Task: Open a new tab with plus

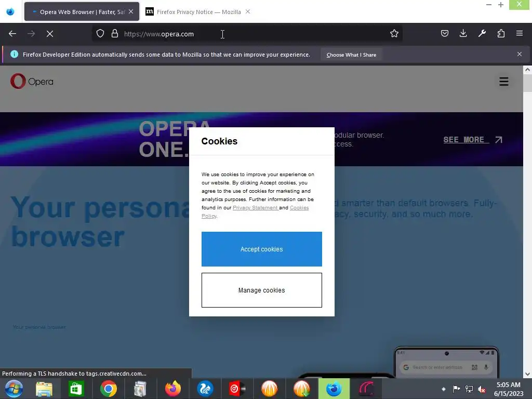Action: tap(501, 5)
